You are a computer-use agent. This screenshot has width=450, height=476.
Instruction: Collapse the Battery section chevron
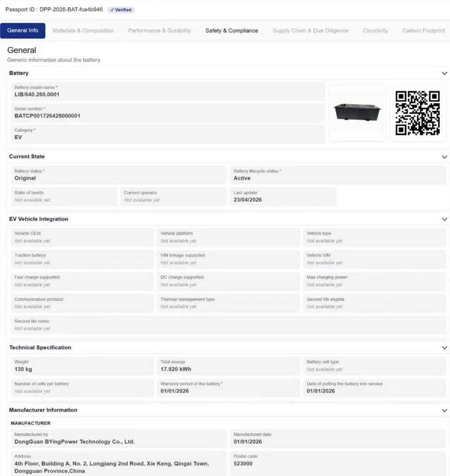pyautogui.click(x=444, y=73)
